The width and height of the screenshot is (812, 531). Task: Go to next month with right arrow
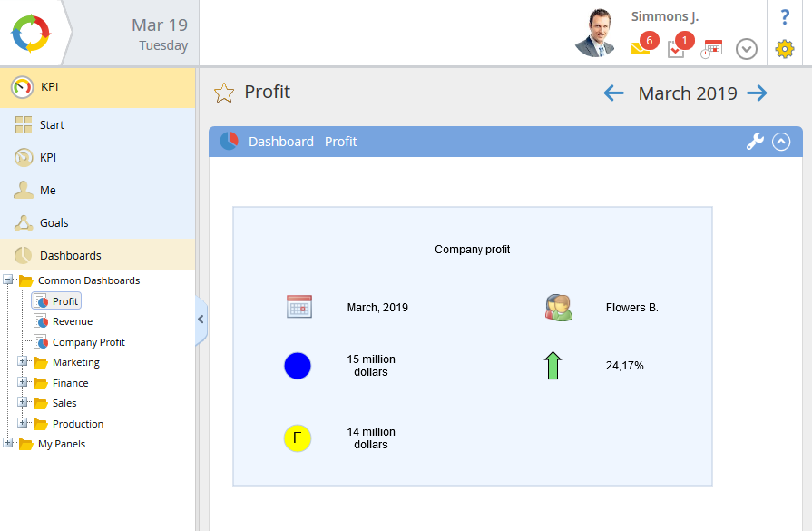click(x=757, y=93)
